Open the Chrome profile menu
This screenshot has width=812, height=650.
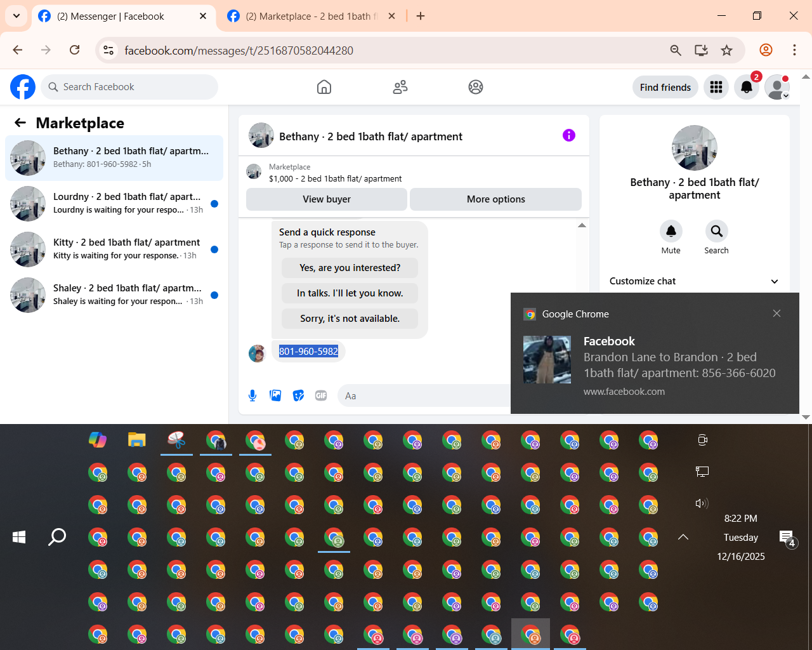[766, 50]
